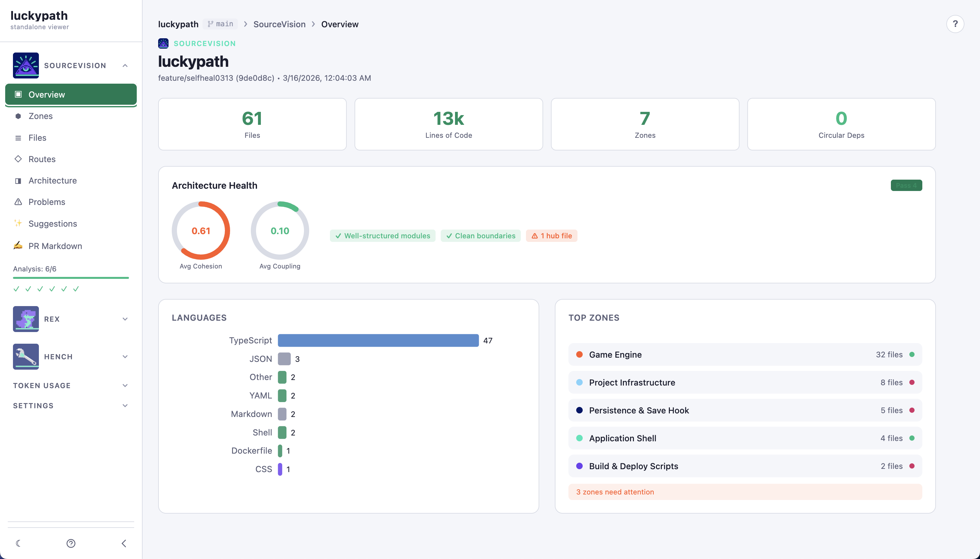
Task: Click the small SourceVision logo above the page title
Action: click(x=163, y=43)
